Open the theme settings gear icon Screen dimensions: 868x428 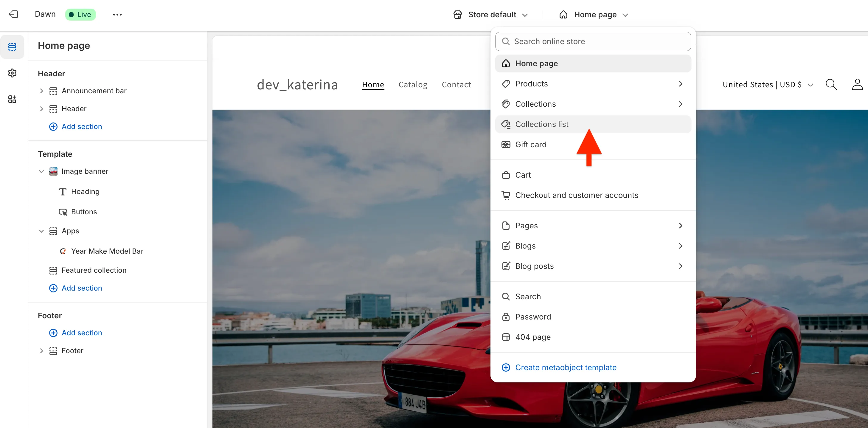coord(12,73)
